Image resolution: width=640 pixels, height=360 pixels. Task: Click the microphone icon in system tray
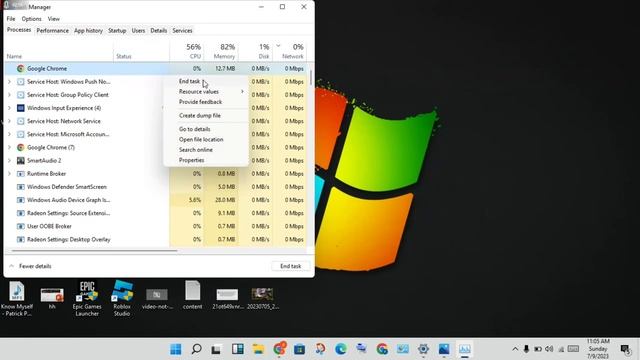click(x=526, y=349)
